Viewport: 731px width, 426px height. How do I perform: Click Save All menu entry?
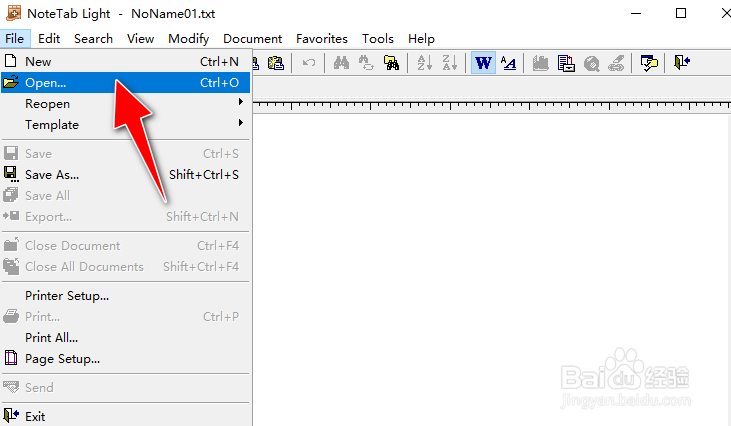click(125, 195)
